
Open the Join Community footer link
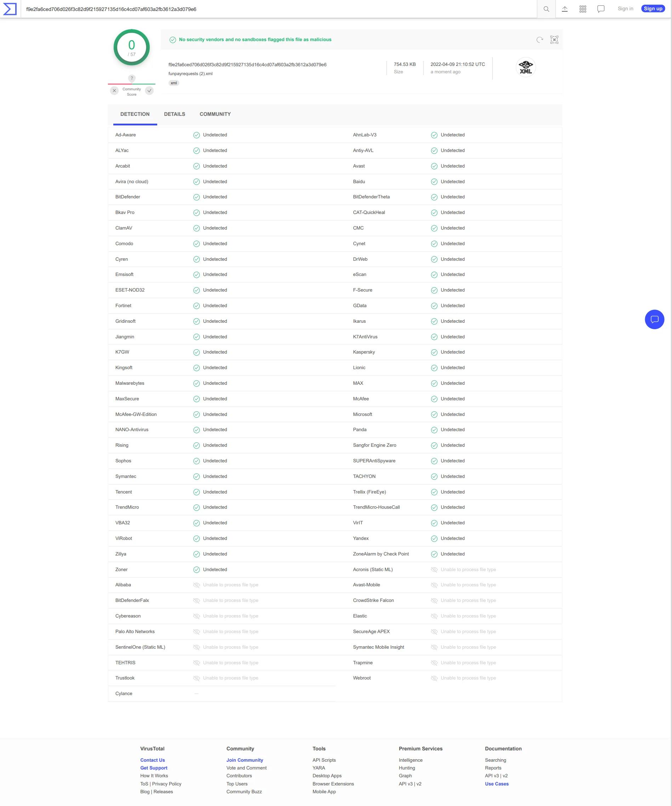[245, 760]
